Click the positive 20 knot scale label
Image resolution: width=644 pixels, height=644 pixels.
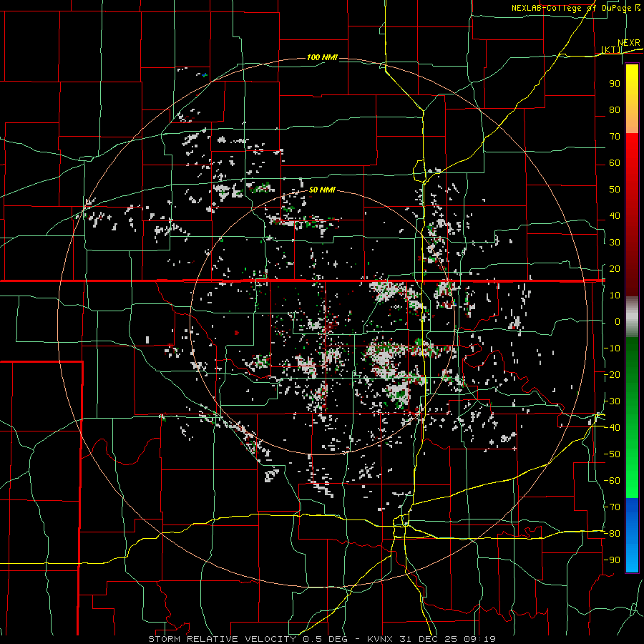point(615,268)
